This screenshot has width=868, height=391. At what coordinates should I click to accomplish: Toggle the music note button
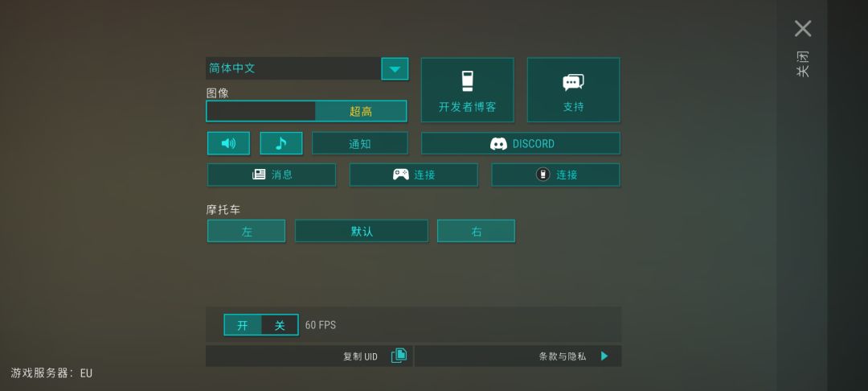click(281, 143)
